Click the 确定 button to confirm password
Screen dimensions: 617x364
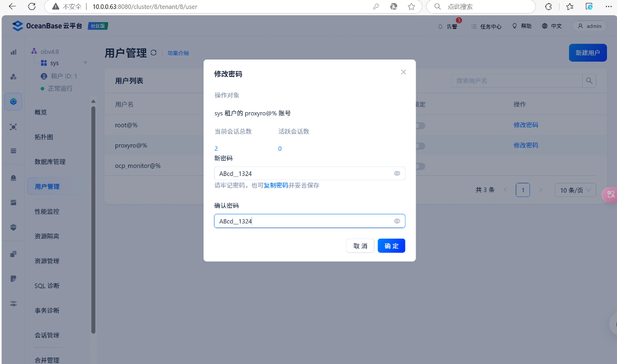(x=391, y=245)
